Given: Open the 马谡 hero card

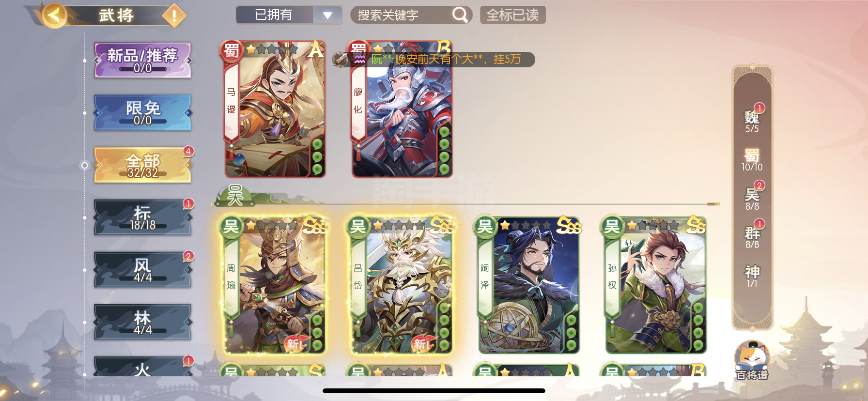Looking at the screenshot, I should pos(274,109).
